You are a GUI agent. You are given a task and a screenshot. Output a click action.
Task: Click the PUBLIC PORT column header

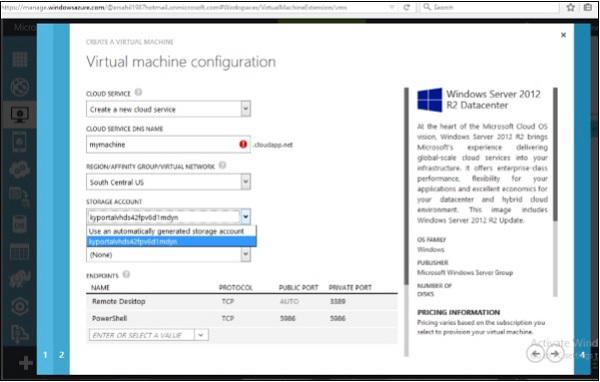(x=298, y=287)
